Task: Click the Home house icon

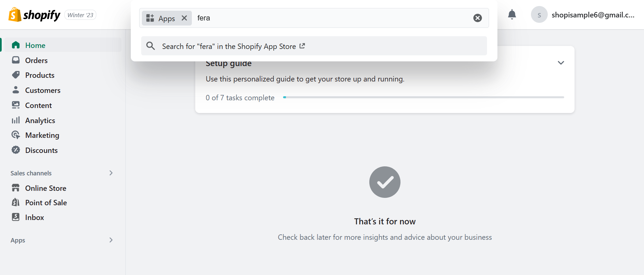Action: pyautogui.click(x=16, y=45)
